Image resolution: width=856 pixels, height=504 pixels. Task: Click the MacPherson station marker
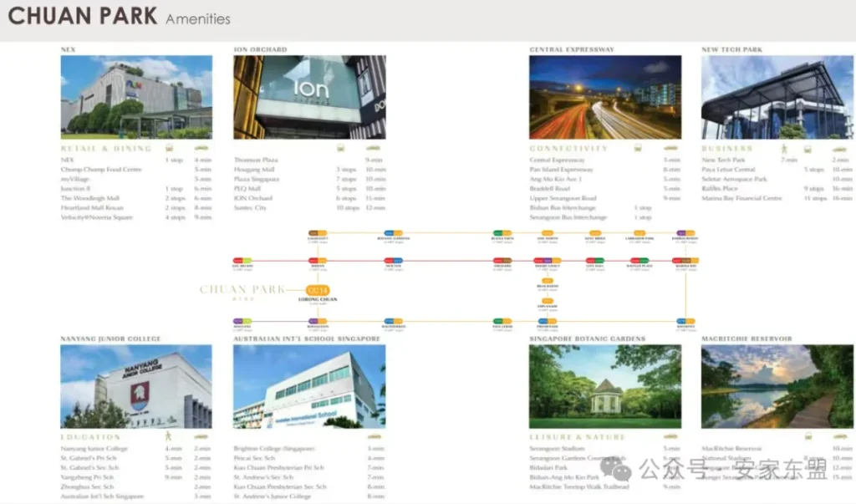[x=394, y=321]
